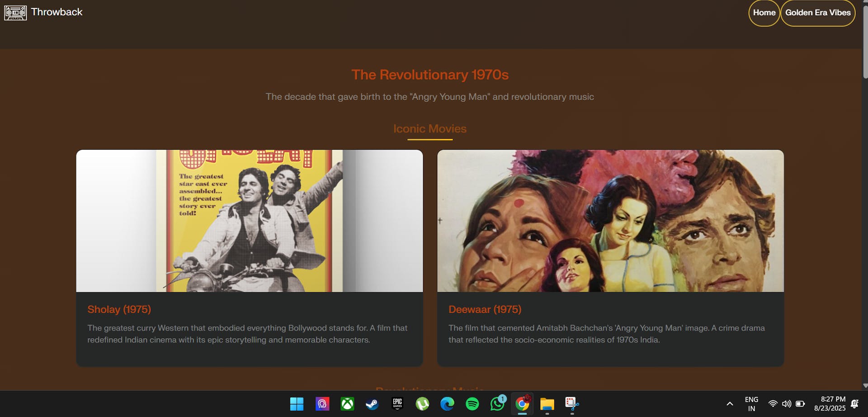Open the Deewaar movie poster image
The image size is (868, 417).
[610, 221]
